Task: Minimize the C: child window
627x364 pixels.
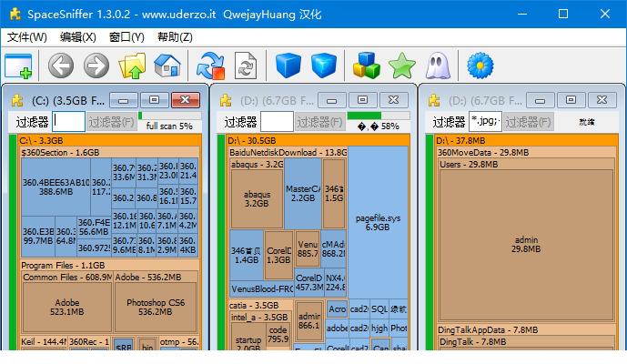Action: pyautogui.click(x=124, y=100)
